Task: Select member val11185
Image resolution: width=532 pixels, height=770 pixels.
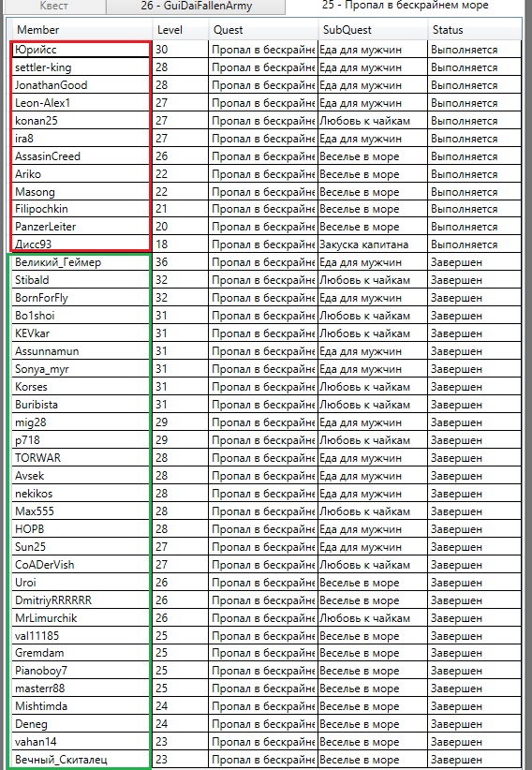Action: pyautogui.click(x=81, y=635)
